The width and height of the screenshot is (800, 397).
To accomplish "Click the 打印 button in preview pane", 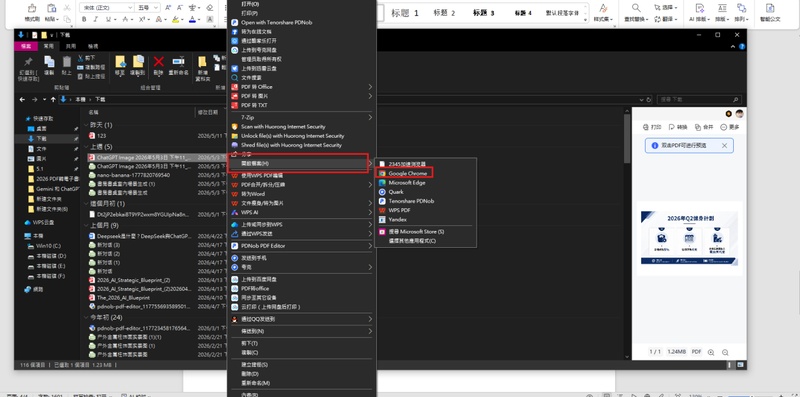I will coord(652,127).
